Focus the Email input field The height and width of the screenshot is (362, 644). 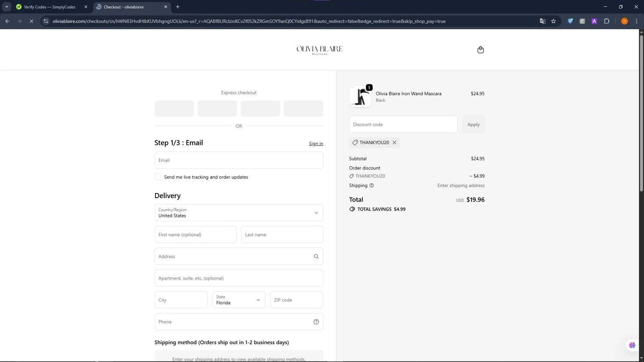tap(239, 160)
